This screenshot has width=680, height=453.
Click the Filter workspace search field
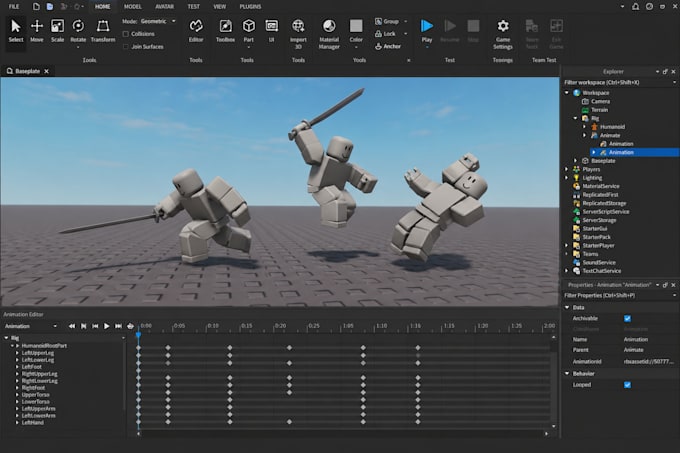(618, 82)
